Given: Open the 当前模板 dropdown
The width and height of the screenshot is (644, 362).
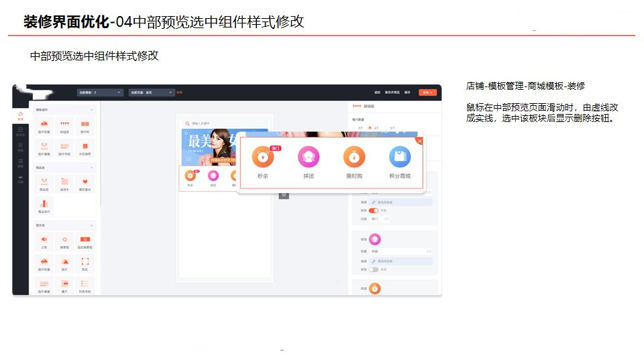Looking at the screenshot, I should point(100,93).
